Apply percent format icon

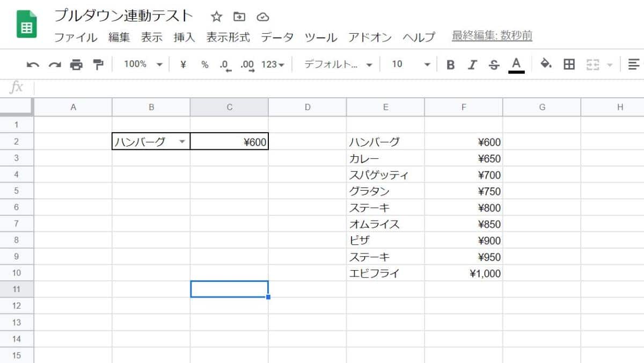[204, 64]
